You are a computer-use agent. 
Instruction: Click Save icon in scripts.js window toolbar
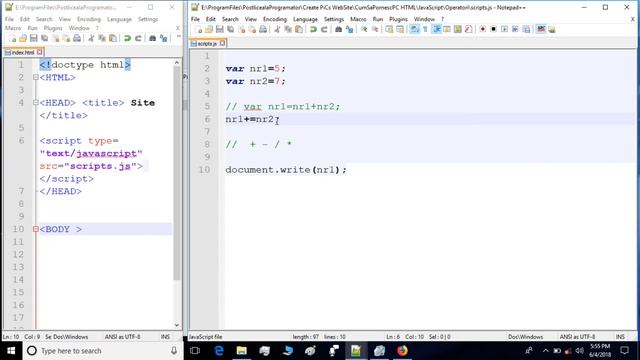tap(220, 29)
